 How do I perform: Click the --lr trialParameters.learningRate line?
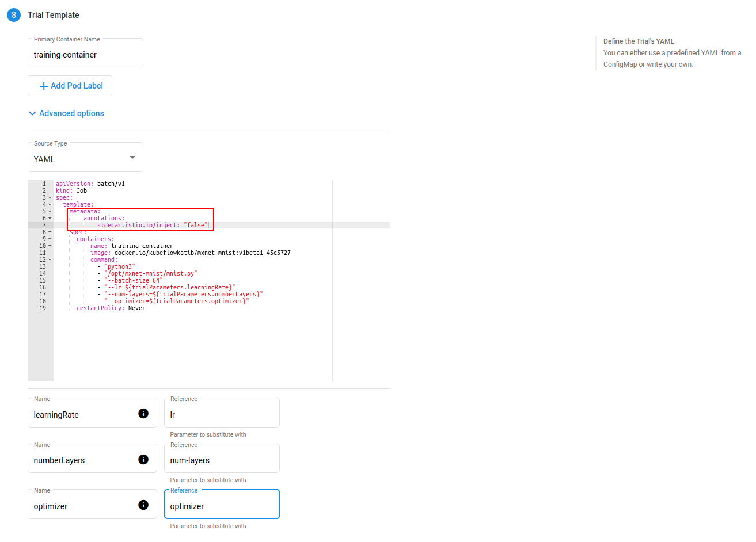pyautogui.click(x=166, y=288)
